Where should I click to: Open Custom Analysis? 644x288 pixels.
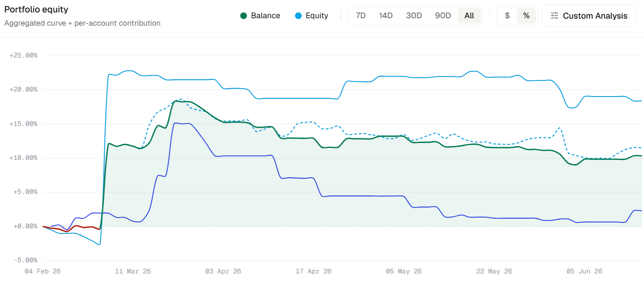coord(589,16)
